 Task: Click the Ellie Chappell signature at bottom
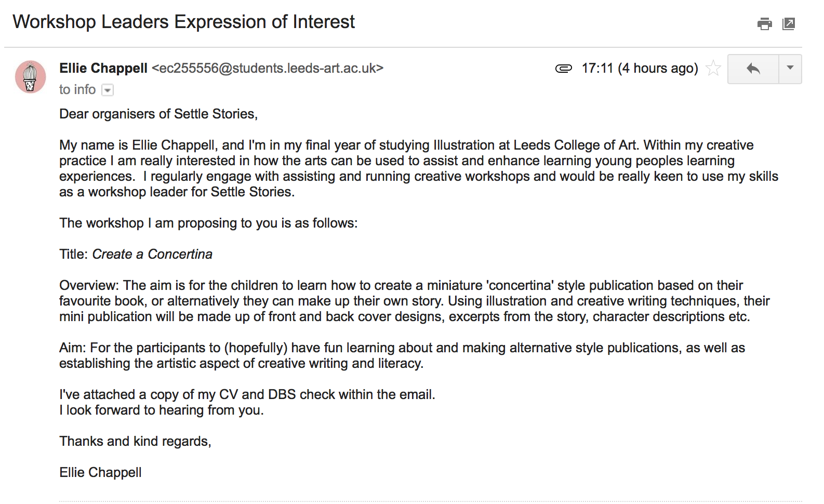pyautogui.click(x=100, y=472)
